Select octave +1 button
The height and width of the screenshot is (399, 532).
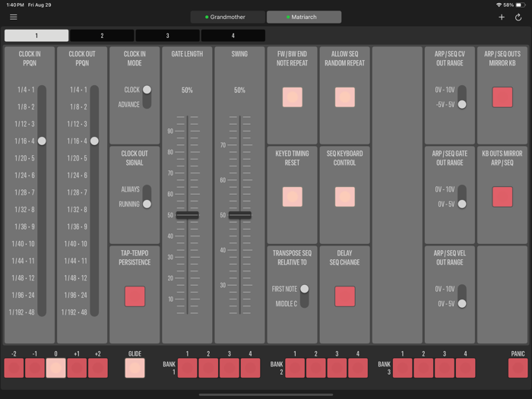pyautogui.click(x=77, y=368)
